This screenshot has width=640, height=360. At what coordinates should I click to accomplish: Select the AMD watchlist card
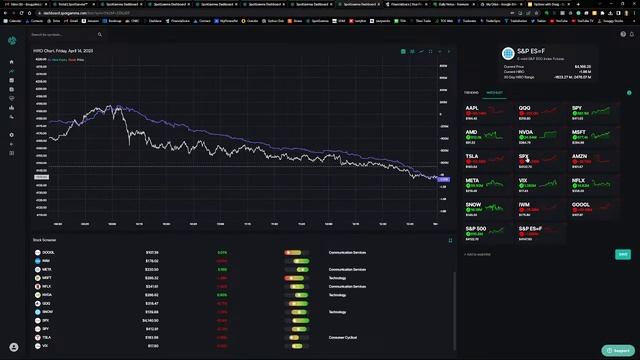pos(487,137)
